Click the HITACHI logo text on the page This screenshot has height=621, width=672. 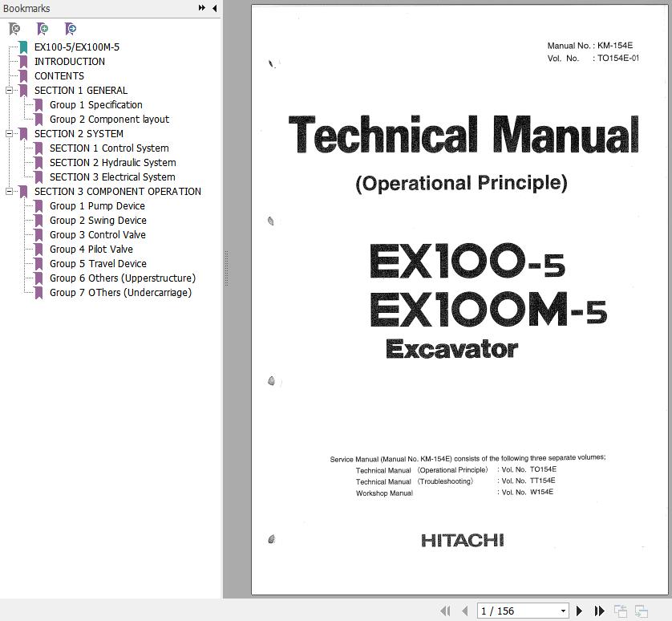point(463,541)
